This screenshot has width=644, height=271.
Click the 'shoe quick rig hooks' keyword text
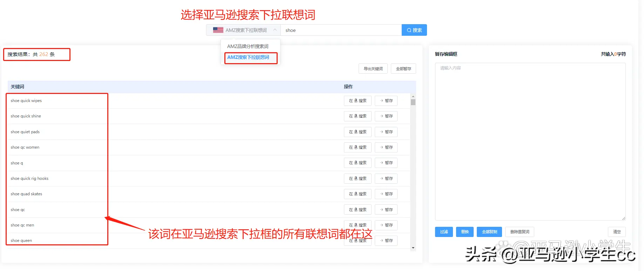(x=29, y=178)
